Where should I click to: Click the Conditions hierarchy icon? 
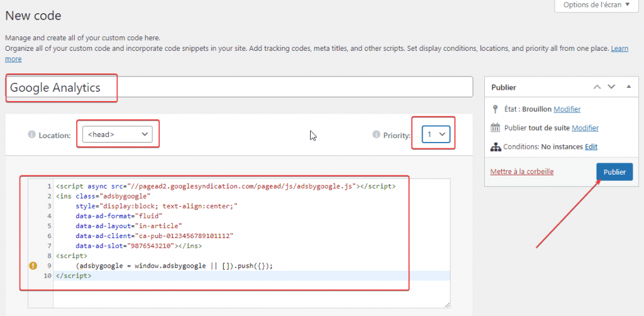496,146
